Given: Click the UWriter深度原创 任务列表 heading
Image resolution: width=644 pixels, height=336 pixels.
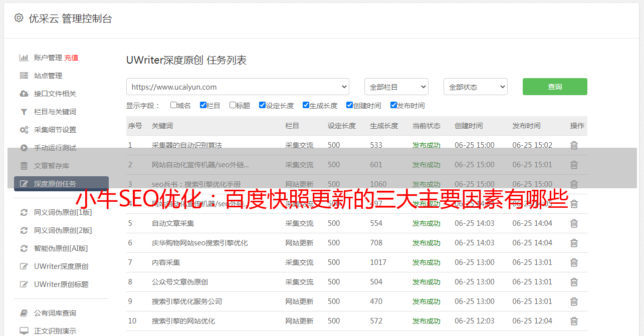Looking at the screenshot, I should (x=186, y=61).
